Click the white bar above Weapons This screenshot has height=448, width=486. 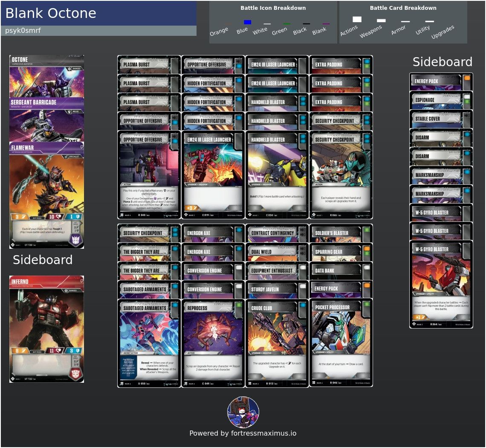point(381,20)
